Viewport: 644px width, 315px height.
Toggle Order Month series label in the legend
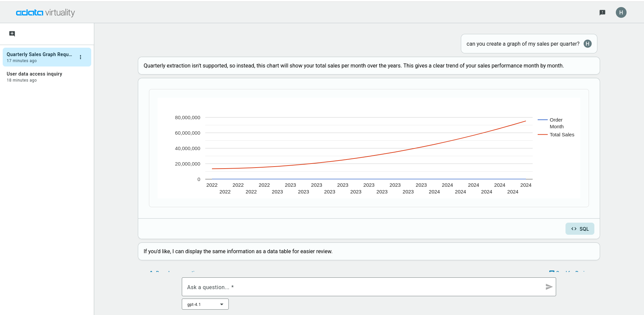coord(556,123)
